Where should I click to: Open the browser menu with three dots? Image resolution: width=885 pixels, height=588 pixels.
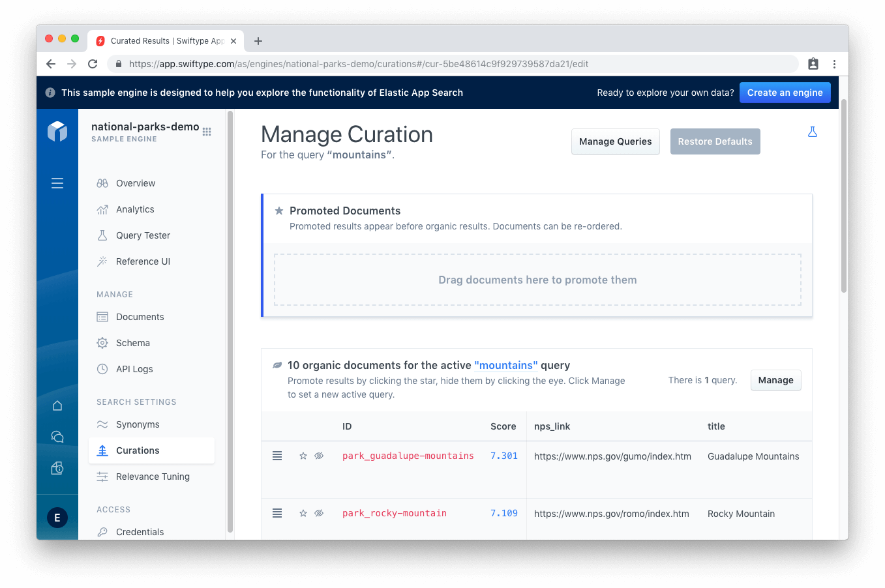tap(834, 63)
